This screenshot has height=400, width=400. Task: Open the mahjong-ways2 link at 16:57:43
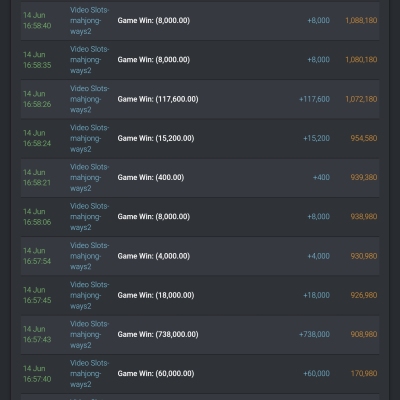[x=89, y=334]
